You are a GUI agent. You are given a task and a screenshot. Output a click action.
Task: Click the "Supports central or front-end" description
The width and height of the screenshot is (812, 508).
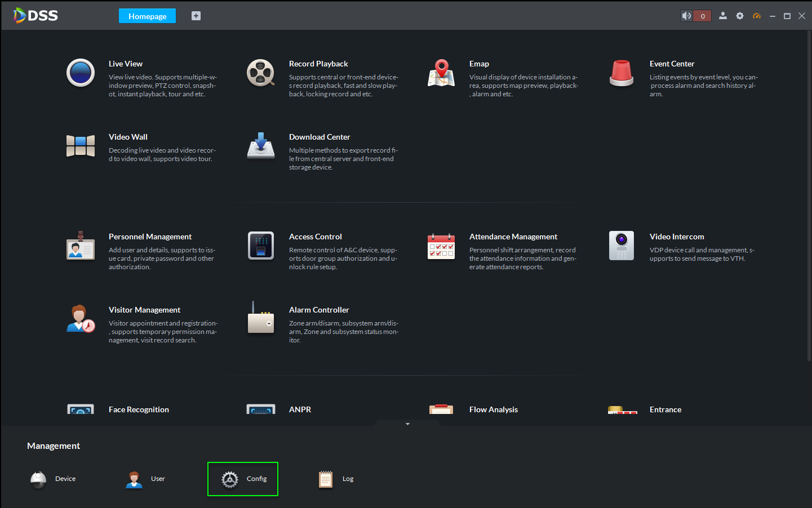[x=344, y=86]
